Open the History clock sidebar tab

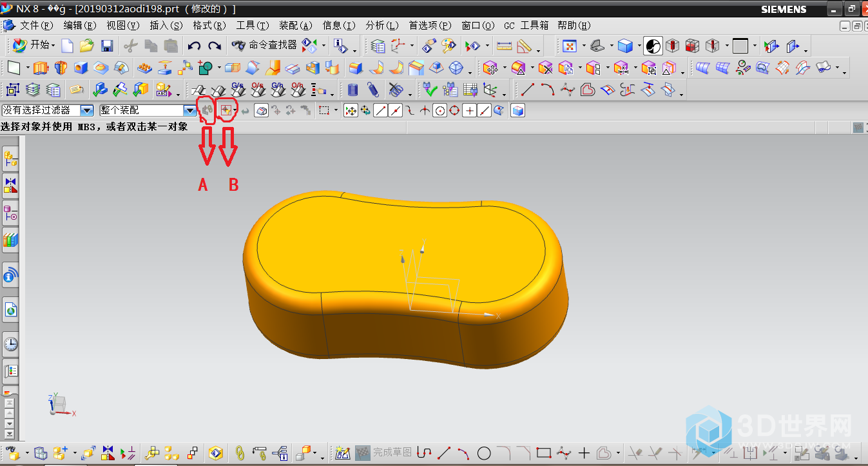tap(10, 344)
